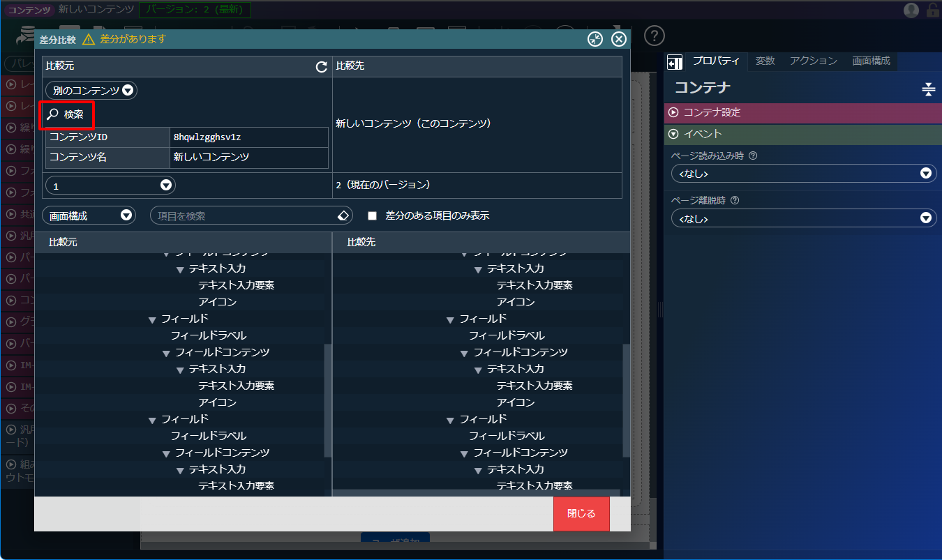This screenshot has height=560, width=942.
Task: Select the lower アイコン row in the 比較先 tree
Action: [516, 402]
